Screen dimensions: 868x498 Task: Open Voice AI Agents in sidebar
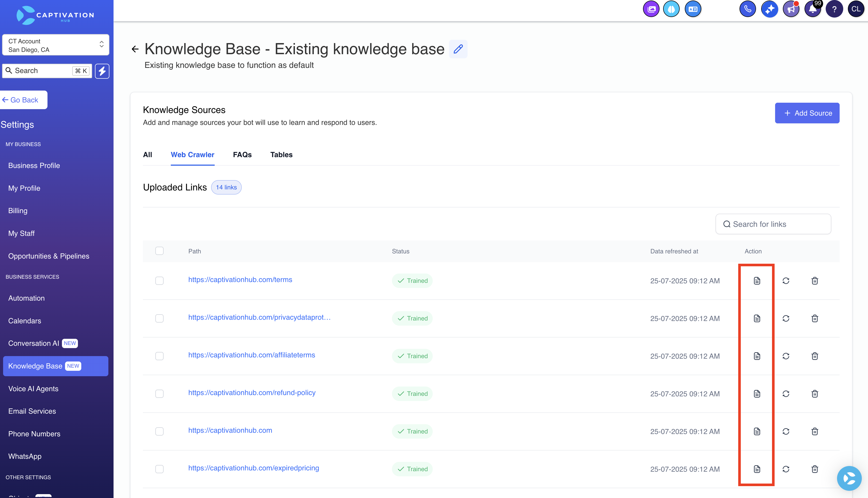coord(33,389)
